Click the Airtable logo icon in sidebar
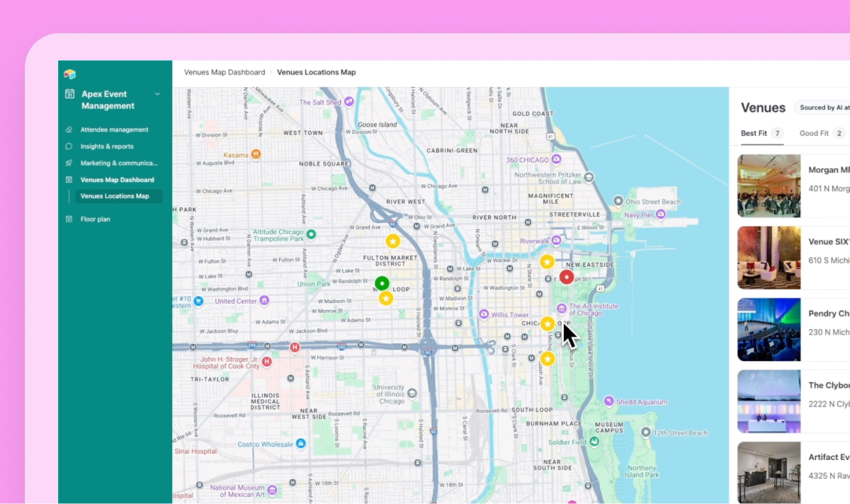 [x=69, y=74]
